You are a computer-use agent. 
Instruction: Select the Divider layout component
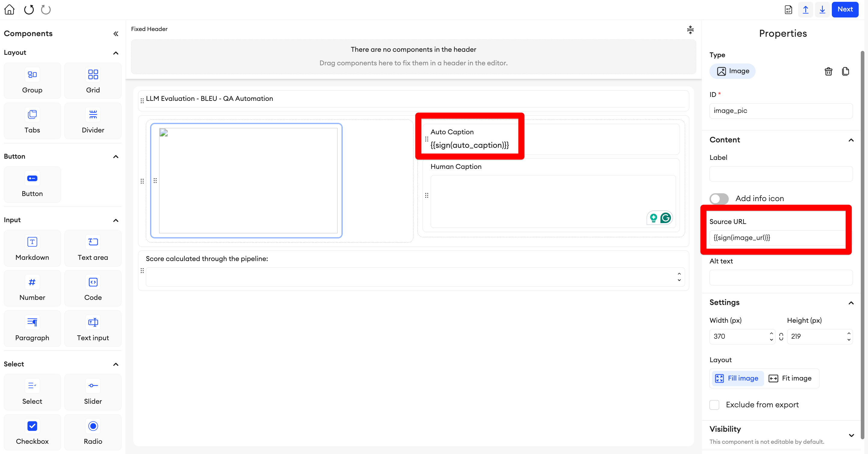(x=93, y=121)
